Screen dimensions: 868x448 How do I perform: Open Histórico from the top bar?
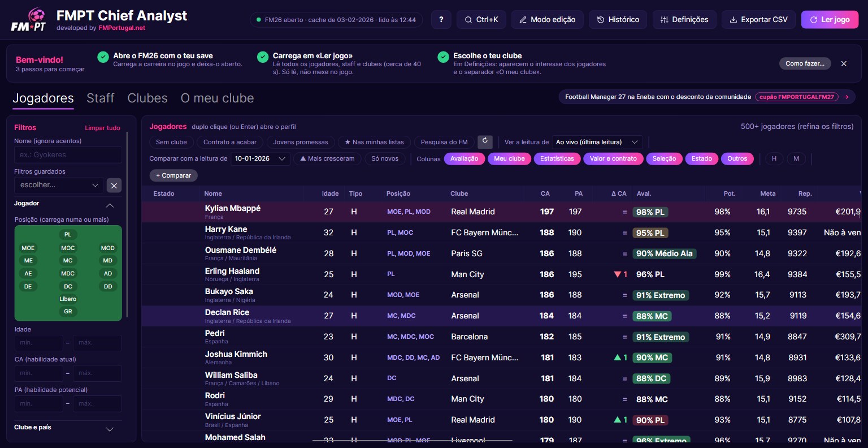click(x=618, y=20)
